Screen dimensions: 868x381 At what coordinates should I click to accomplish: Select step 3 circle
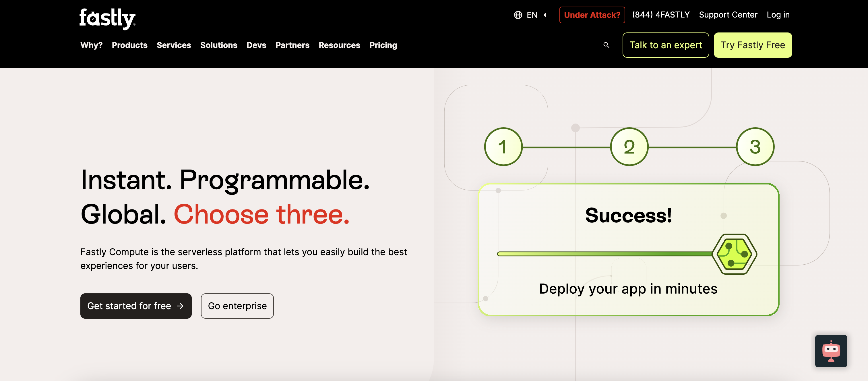click(755, 147)
